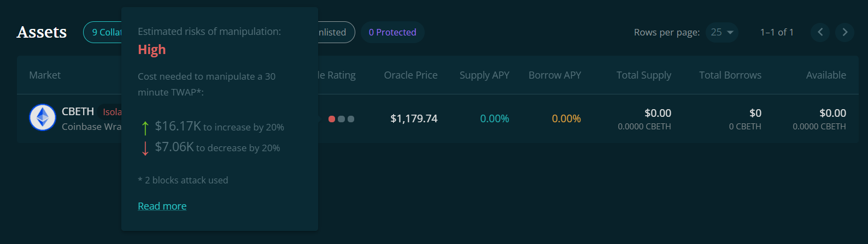Sort by Borrow APY column header

555,75
